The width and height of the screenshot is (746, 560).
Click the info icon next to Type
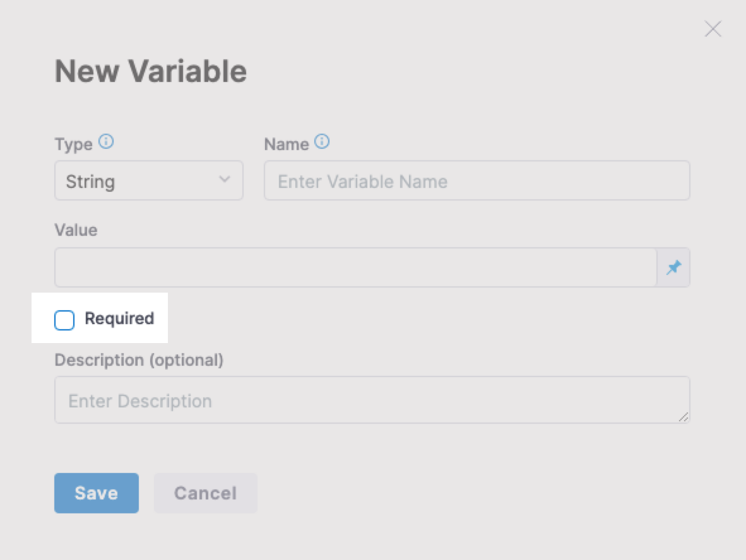click(107, 142)
